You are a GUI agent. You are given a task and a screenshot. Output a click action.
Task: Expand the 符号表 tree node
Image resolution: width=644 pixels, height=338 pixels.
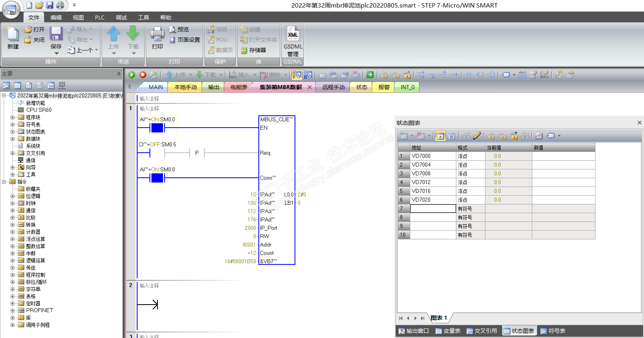(12, 124)
